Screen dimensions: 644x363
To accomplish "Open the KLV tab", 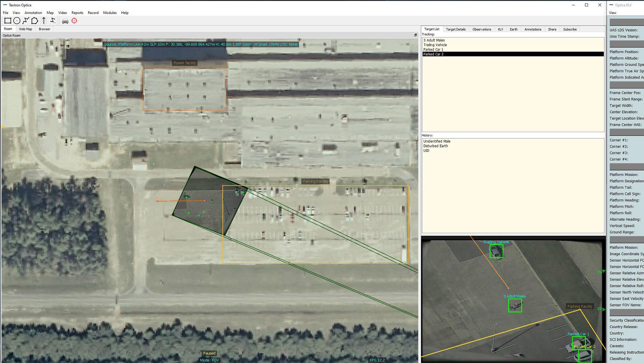I will pos(500,29).
